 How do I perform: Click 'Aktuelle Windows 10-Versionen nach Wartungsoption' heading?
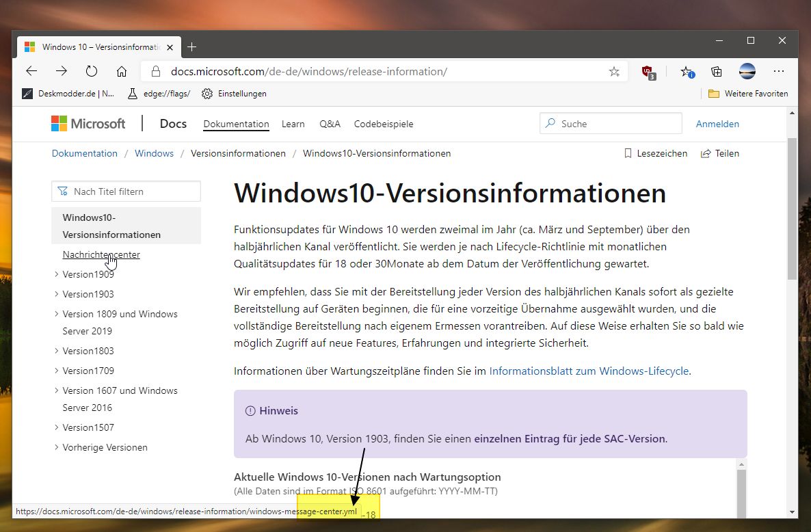pos(367,477)
